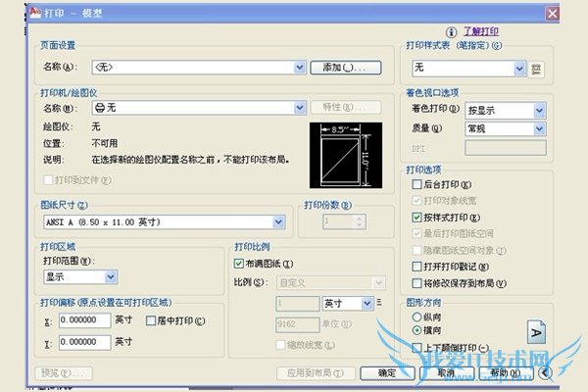Click the X print offset input field
Screen dimensions: 588x392
click(x=84, y=320)
